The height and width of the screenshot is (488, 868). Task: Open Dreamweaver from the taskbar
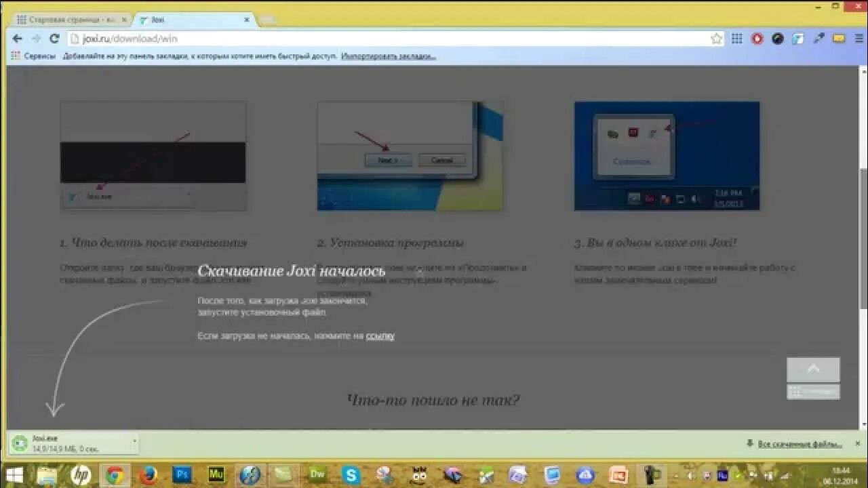click(317, 475)
